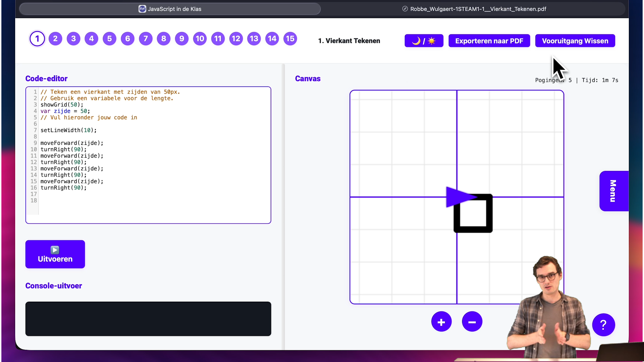644x362 pixels.
Task: Toggle dark/light mode moon-sun button
Action: (424, 41)
